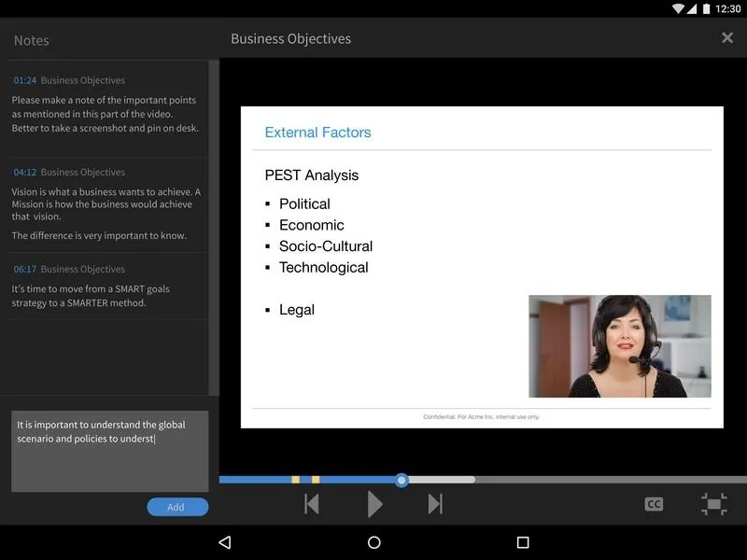
Task: Jump to the 04:12 note timestamp
Action: (25, 173)
